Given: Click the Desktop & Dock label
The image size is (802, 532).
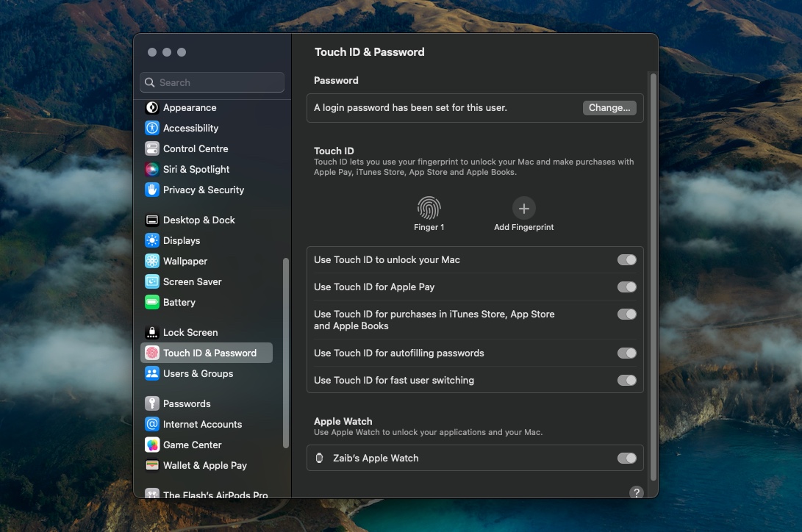Looking at the screenshot, I should point(199,220).
